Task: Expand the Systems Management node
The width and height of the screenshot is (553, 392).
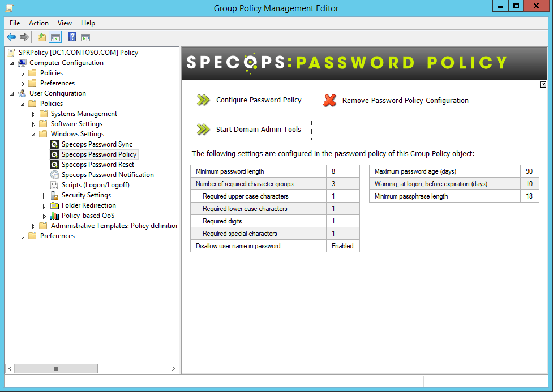Action: (x=33, y=115)
